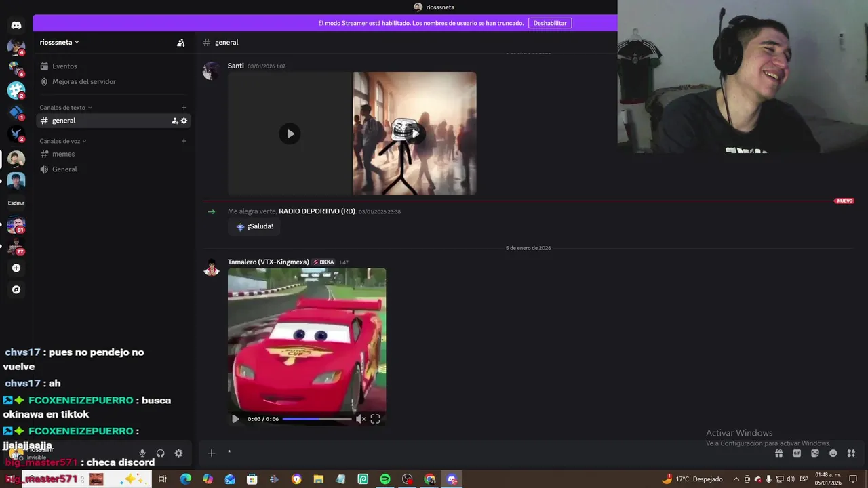Play Santi's first dark video
This screenshot has width=868, height=488.
pos(290,134)
